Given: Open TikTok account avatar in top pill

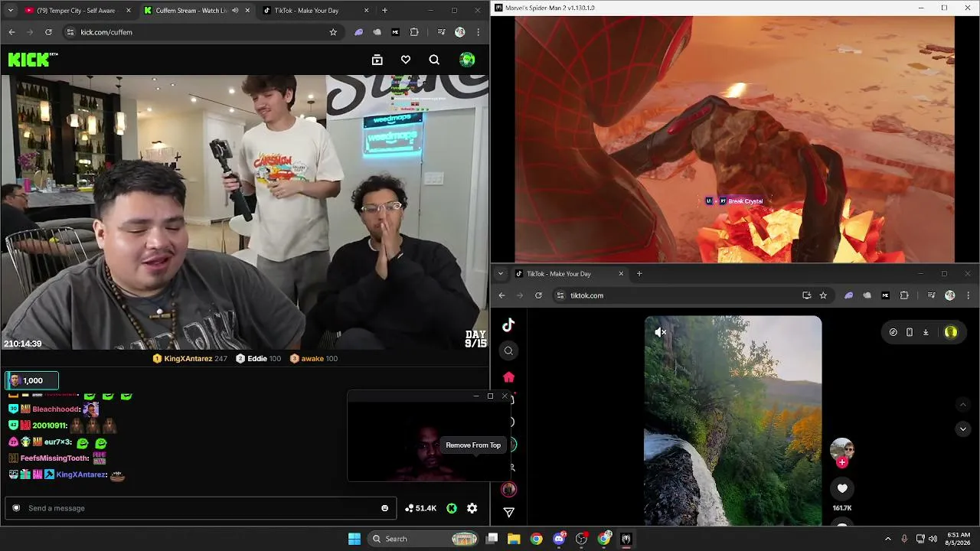Looking at the screenshot, I should [x=951, y=332].
